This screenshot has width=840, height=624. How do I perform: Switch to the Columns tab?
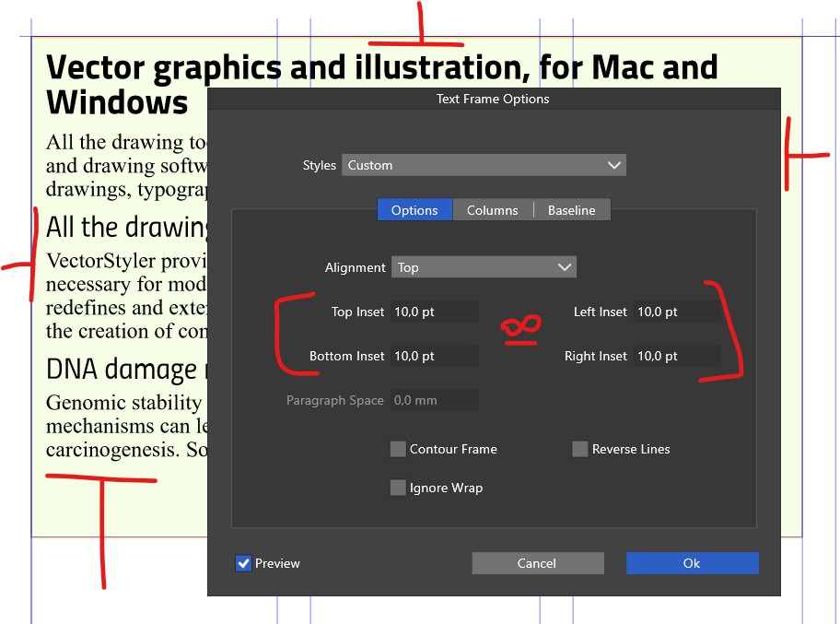point(492,210)
